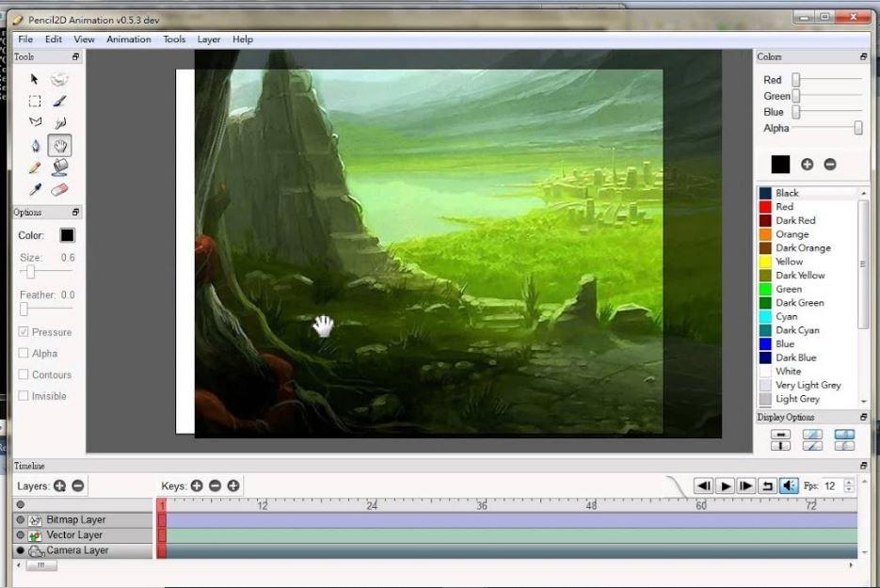Toggle onion skin previous frame icon
880x588 pixels.
tap(844, 435)
